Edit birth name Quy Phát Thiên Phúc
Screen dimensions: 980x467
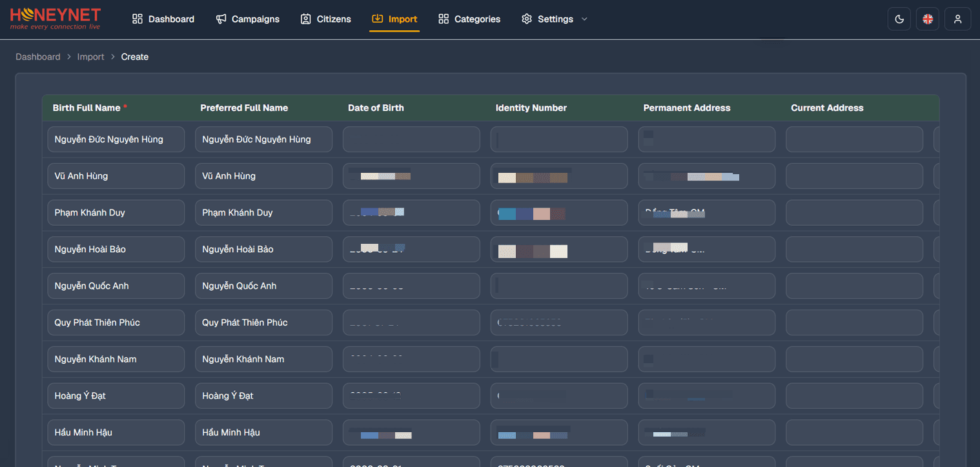116,323
